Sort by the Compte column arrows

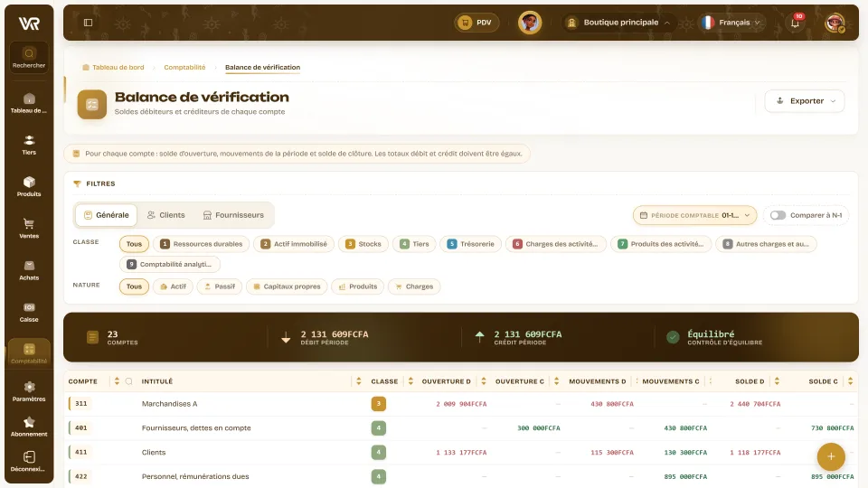tap(117, 381)
